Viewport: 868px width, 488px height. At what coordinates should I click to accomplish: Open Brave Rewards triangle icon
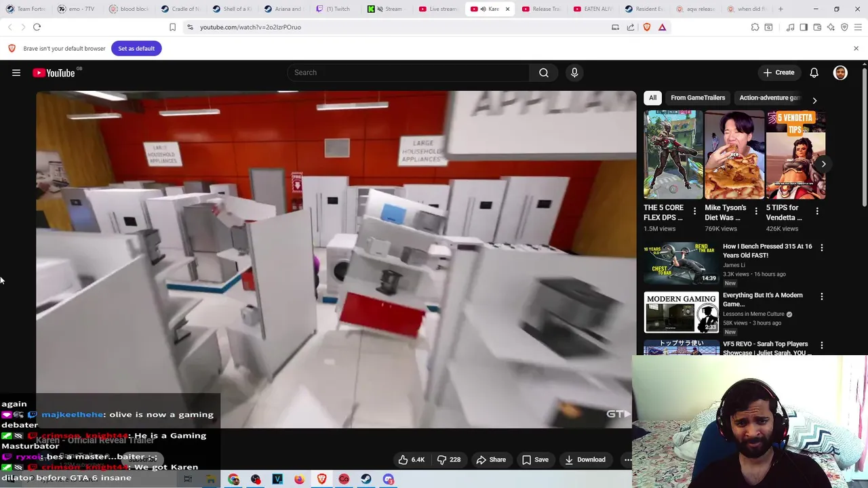pyautogui.click(x=662, y=27)
